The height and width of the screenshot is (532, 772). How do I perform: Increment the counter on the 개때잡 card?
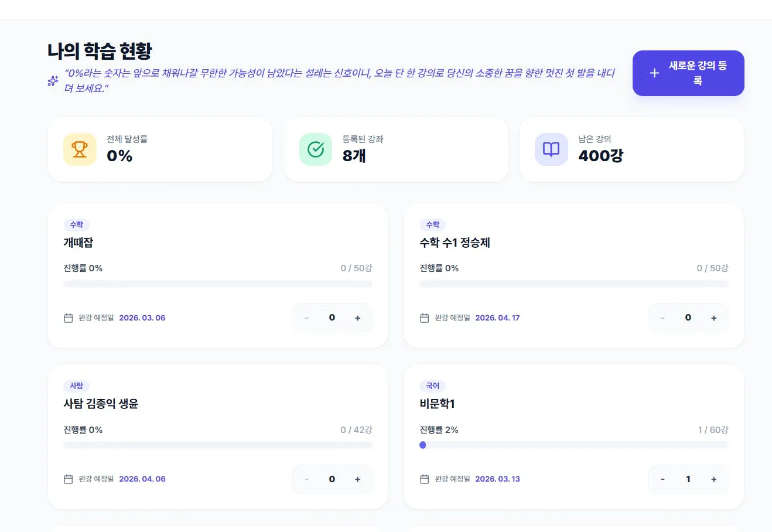[357, 318]
